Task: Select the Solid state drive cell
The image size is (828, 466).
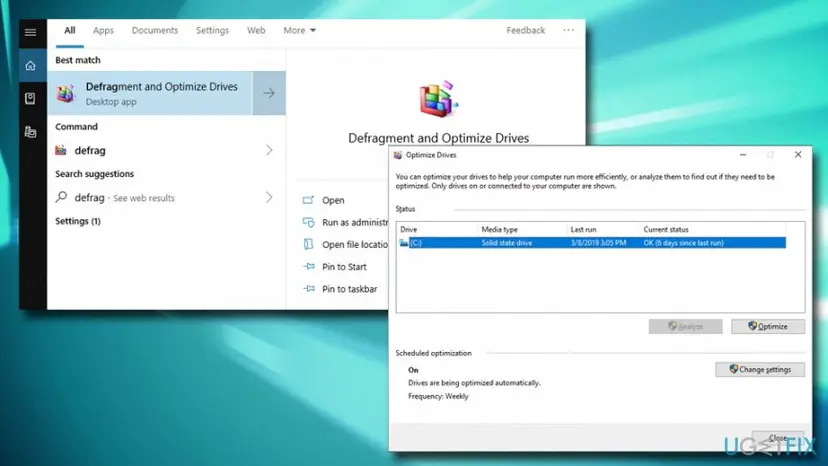Action: (x=506, y=243)
